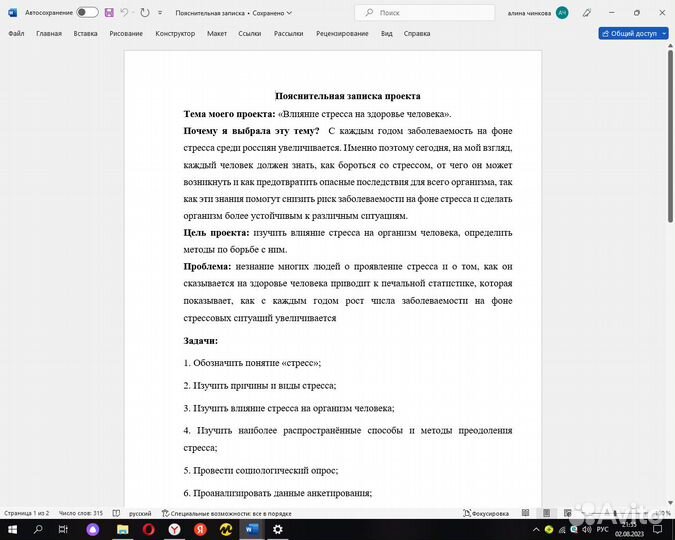Click the volume speaker tray icon

[587, 530]
